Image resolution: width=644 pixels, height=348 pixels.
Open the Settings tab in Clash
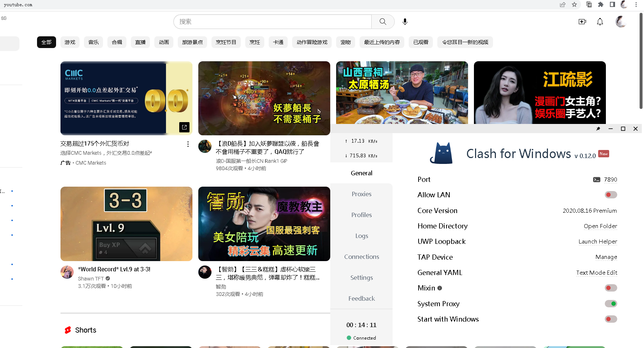[361, 278]
